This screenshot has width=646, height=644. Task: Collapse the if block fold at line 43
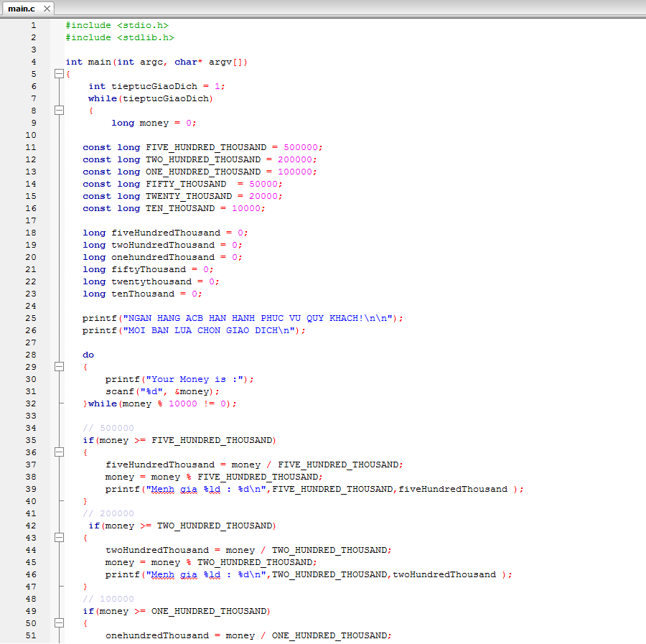coord(60,538)
